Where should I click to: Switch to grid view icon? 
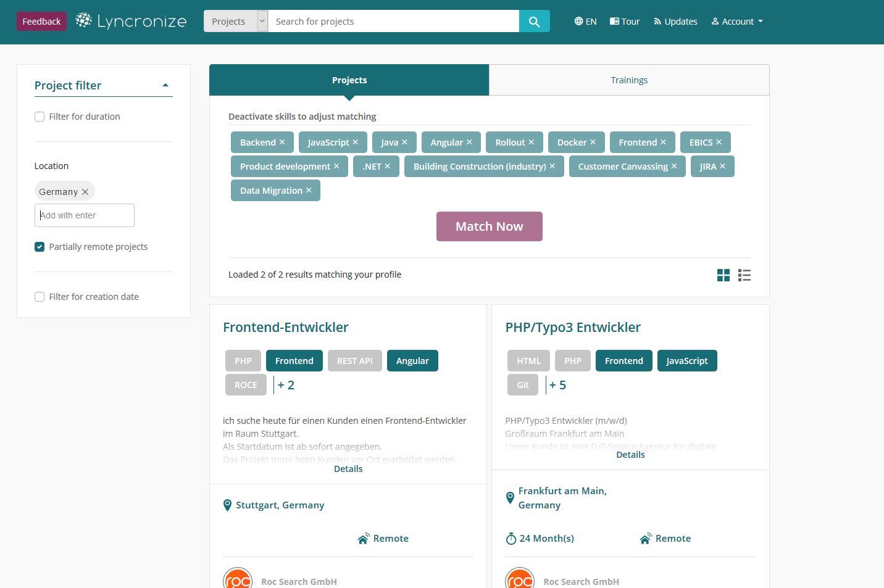click(x=723, y=275)
